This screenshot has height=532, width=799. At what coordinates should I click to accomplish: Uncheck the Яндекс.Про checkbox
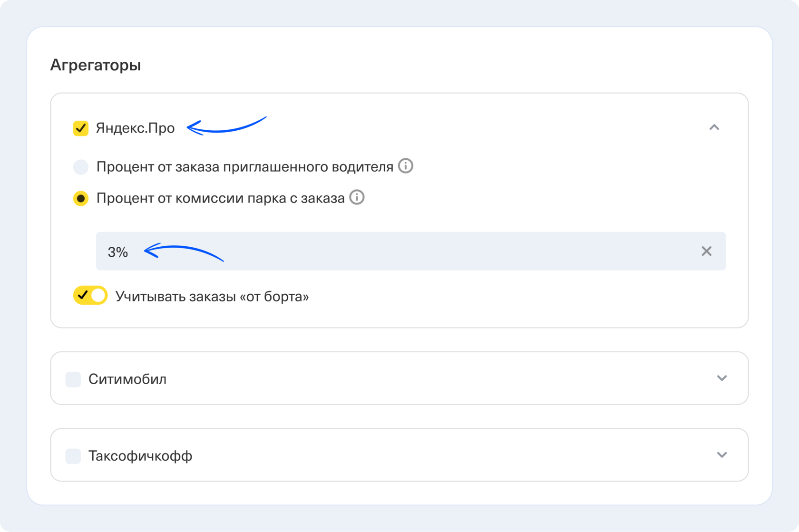pos(81,128)
